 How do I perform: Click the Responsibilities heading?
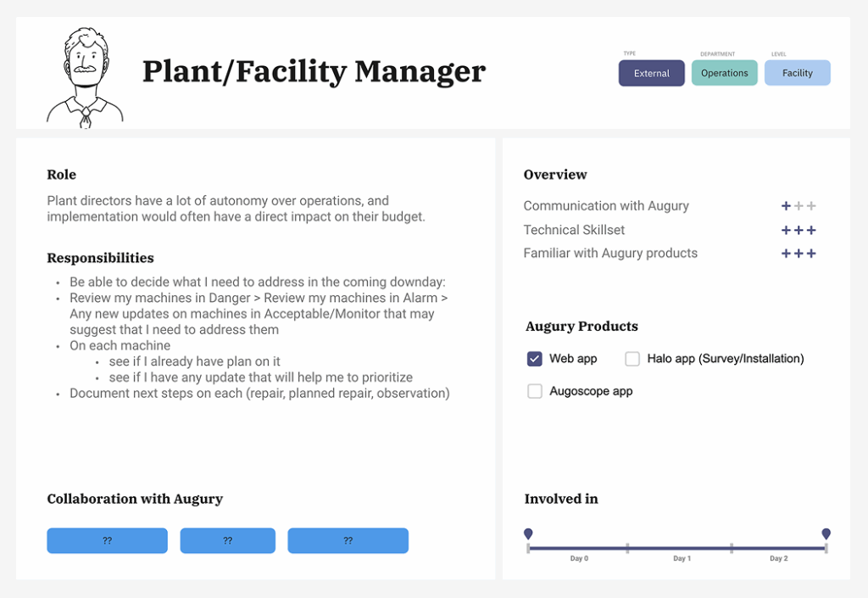[100, 258]
